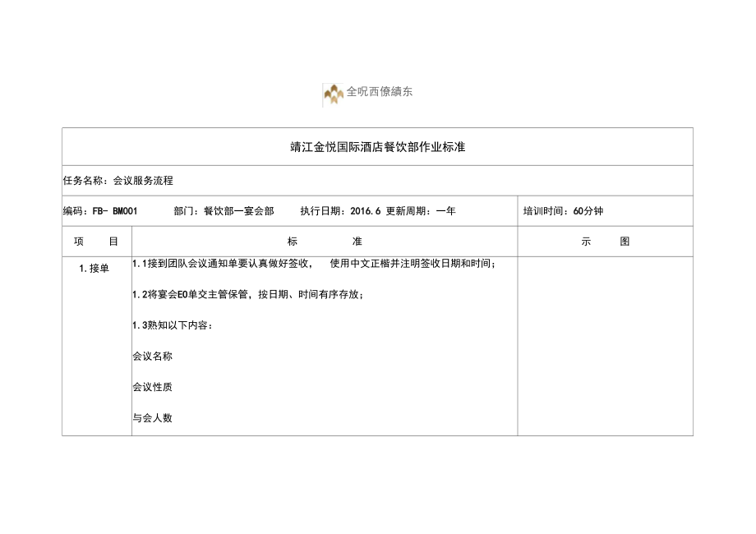Viewport: 756px width, 534px height.
Task: Click '使用中文正楷并注明签收日期和时间'
Action: tap(413, 264)
